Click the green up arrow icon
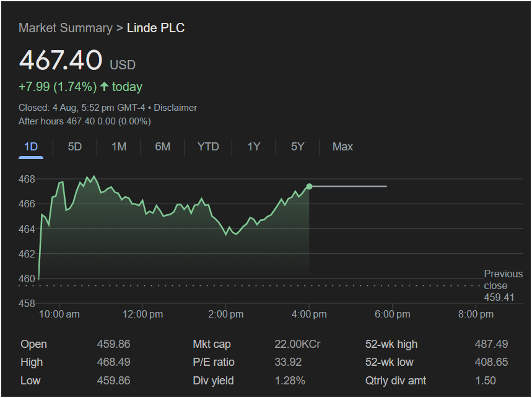532x398 pixels. coord(104,87)
